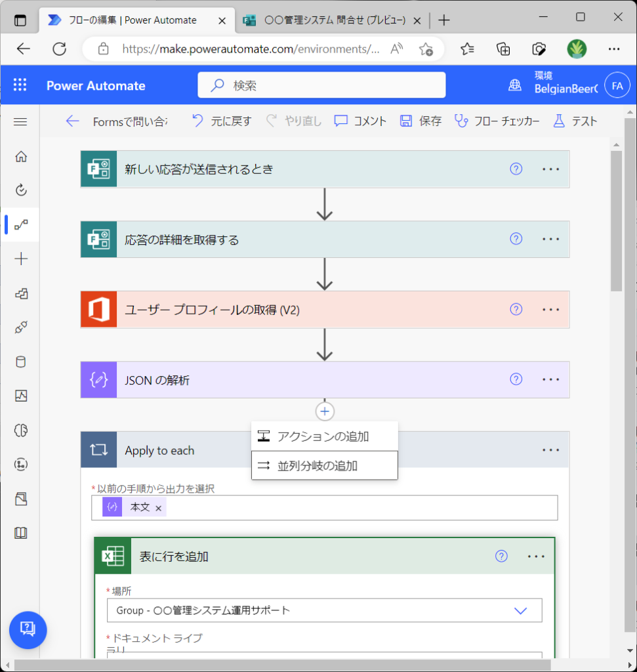
Task: Go back with the flow editor arrow
Action: pos(72,121)
